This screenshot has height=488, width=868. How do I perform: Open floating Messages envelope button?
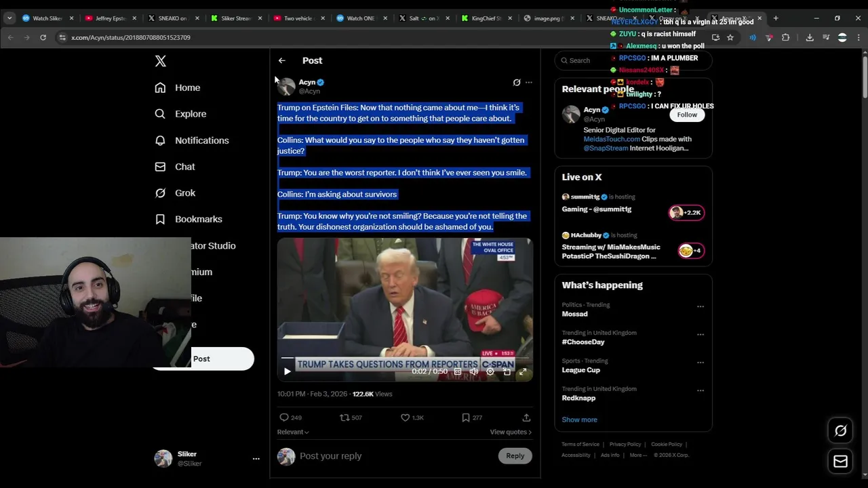840,462
